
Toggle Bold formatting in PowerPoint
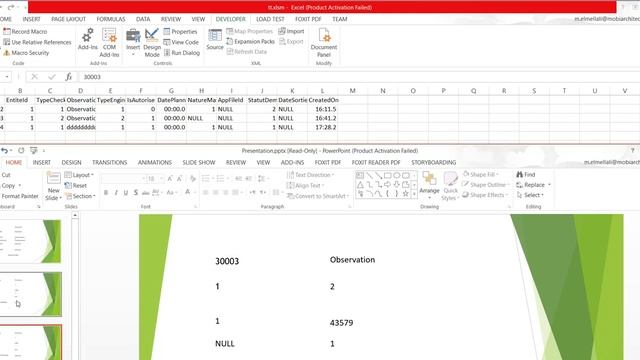click(106, 193)
